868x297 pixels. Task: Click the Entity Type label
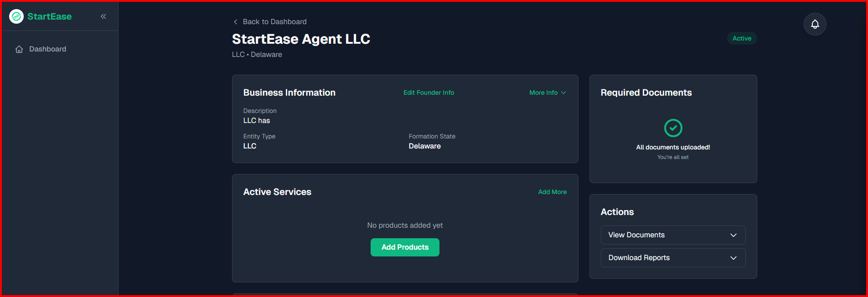[x=259, y=136]
